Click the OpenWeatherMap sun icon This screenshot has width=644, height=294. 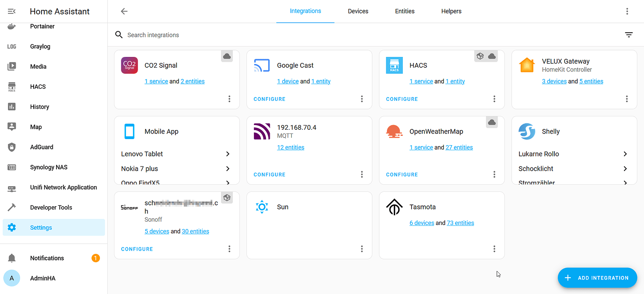click(x=394, y=132)
